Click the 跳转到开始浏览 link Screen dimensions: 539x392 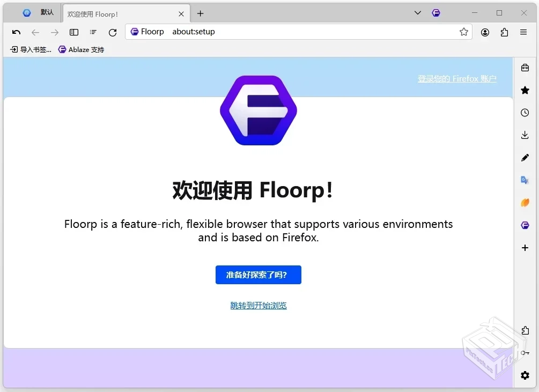point(258,305)
